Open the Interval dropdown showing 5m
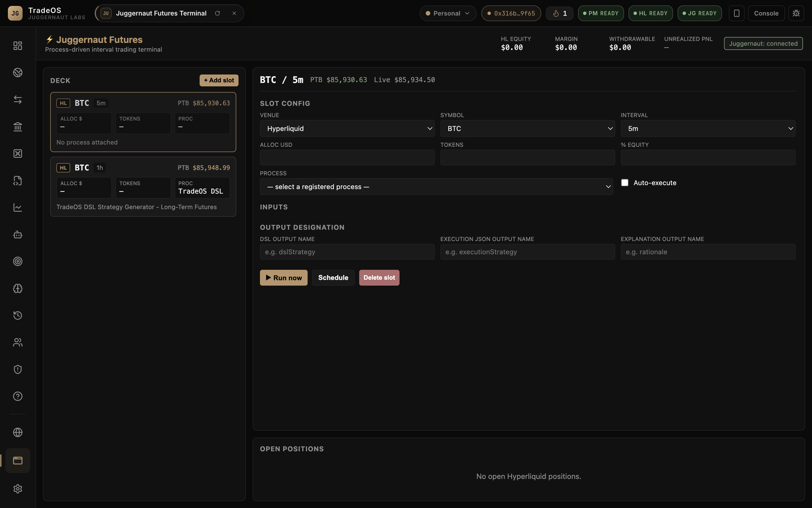812x508 pixels. click(x=708, y=128)
